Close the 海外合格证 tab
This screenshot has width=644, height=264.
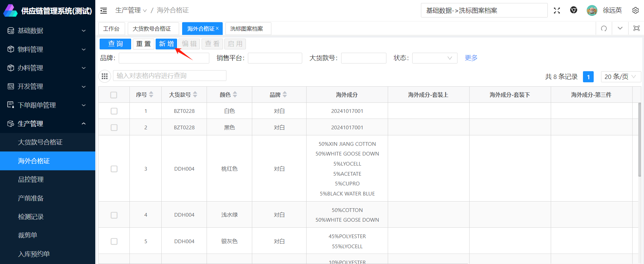pyautogui.click(x=217, y=29)
